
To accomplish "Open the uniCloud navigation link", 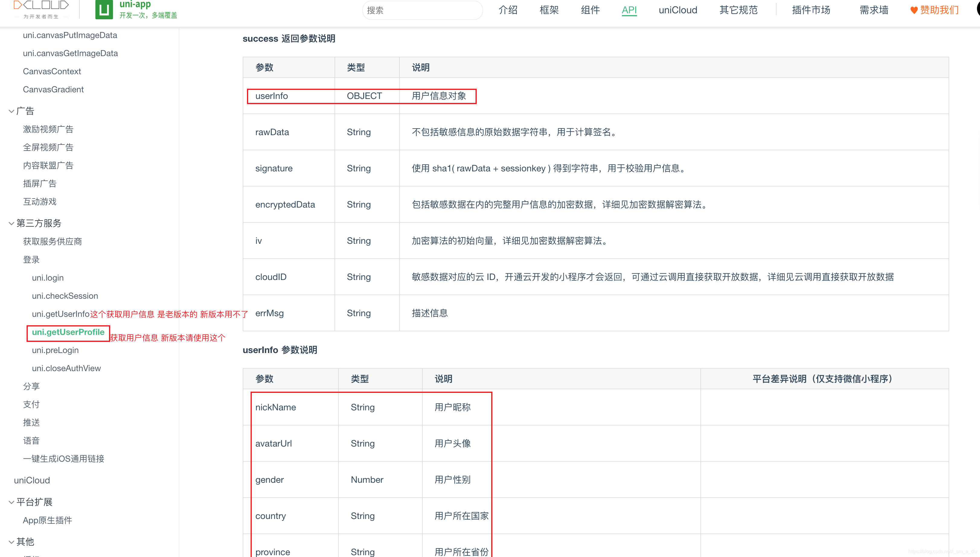I will (678, 10).
